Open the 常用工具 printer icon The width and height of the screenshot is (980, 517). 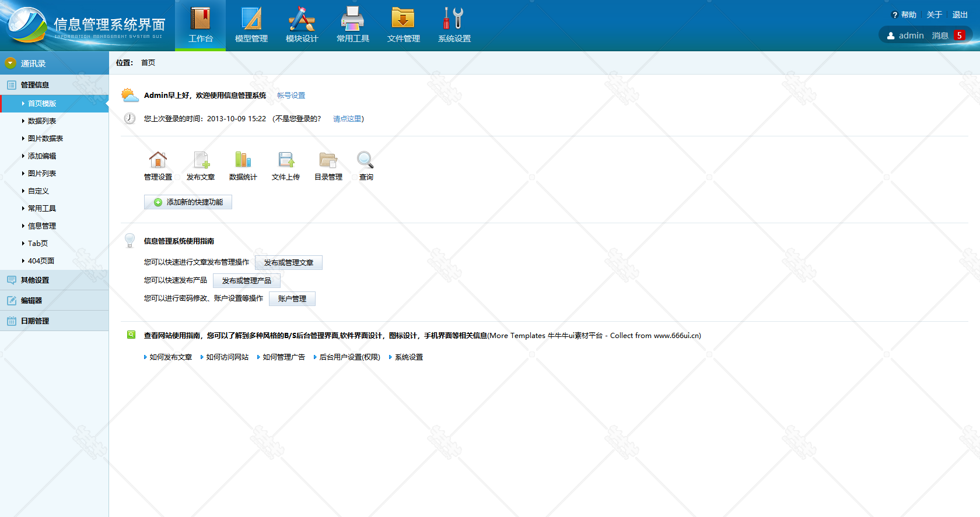pyautogui.click(x=352, y=19)
